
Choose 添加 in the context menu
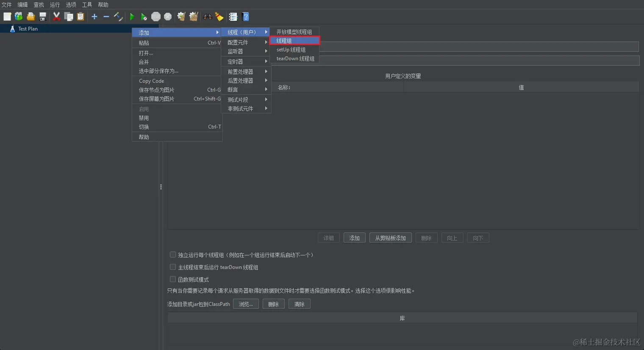tap(177, 33)
